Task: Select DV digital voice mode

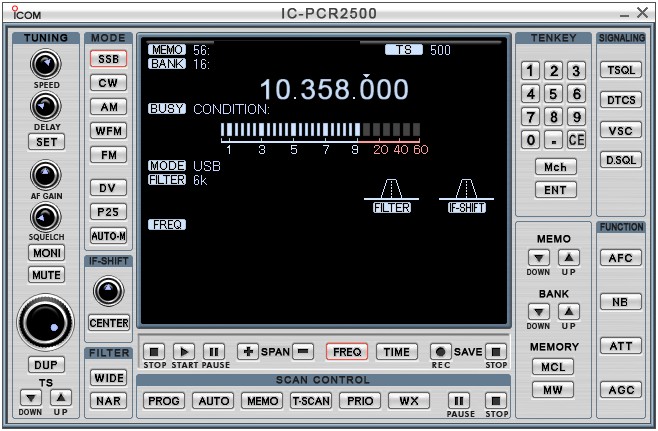Action: 108,188
